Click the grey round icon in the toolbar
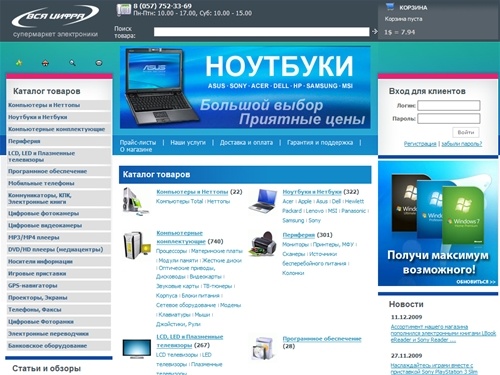Image resolution: width=500 pixels, height=375 pixels. point(99,63)
